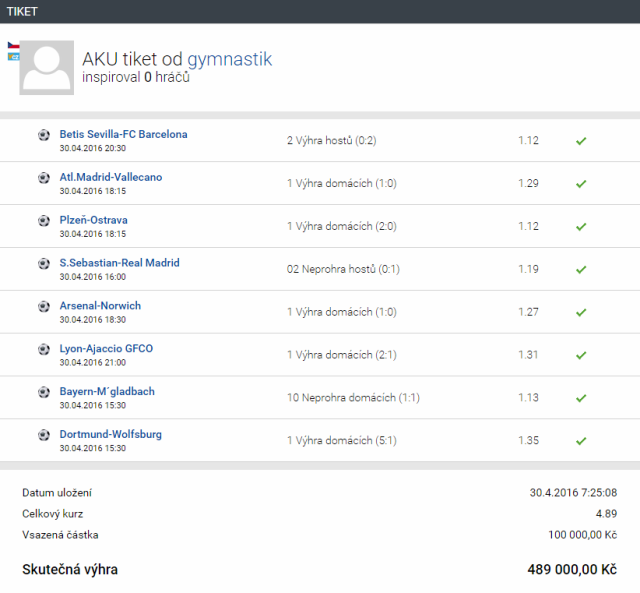
Task: Select the Plzeň-Ostrava match link
Action: coord(93,220)
